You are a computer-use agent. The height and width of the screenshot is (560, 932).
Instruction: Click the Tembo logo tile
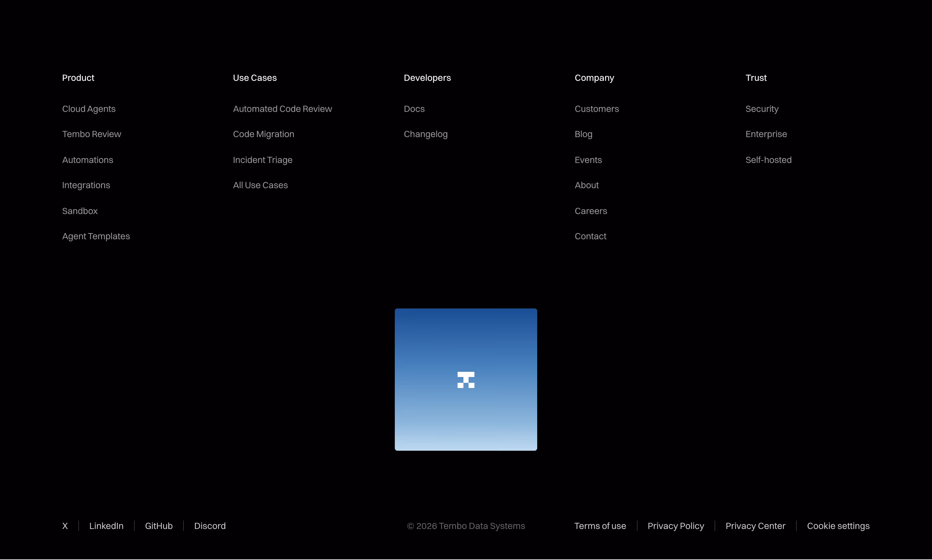[x=466, y=379]
